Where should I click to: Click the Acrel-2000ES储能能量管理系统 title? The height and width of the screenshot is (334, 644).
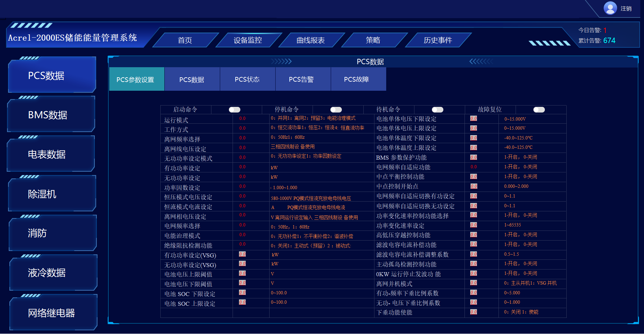(73, 38)
